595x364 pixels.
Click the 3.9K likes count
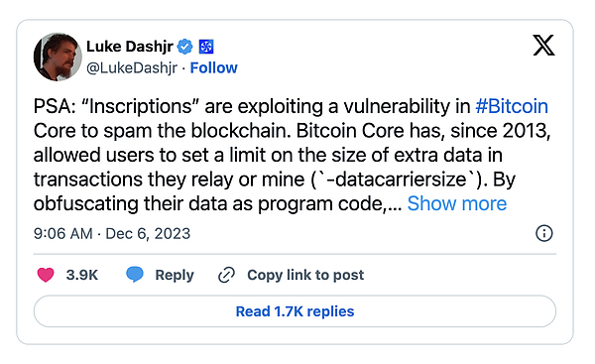coord(82,275)
